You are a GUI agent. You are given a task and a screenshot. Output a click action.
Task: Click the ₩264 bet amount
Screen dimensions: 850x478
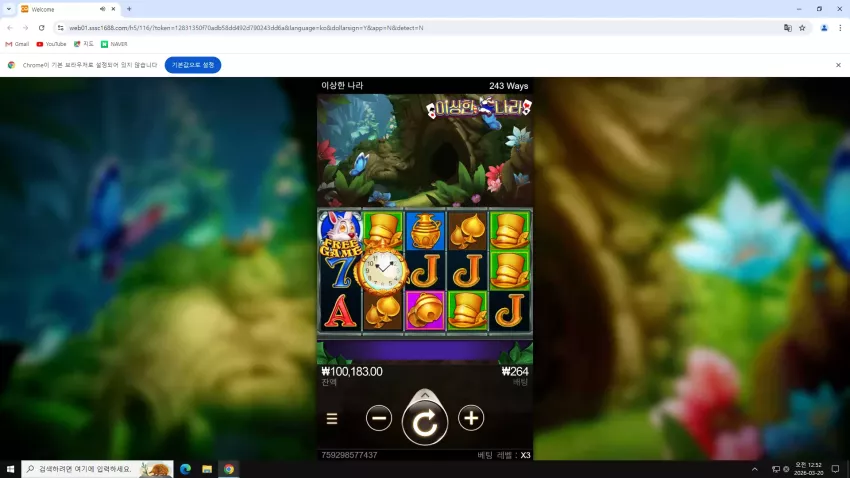pos(514,371)
